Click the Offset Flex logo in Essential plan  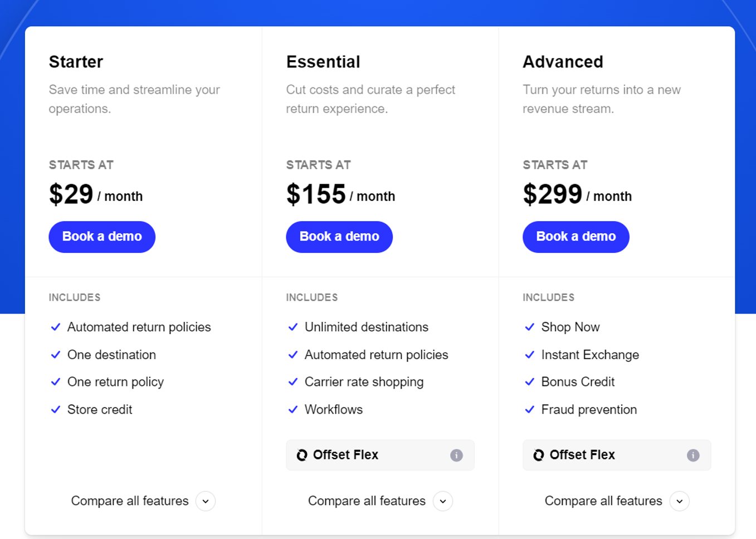[x=301, y=455]
